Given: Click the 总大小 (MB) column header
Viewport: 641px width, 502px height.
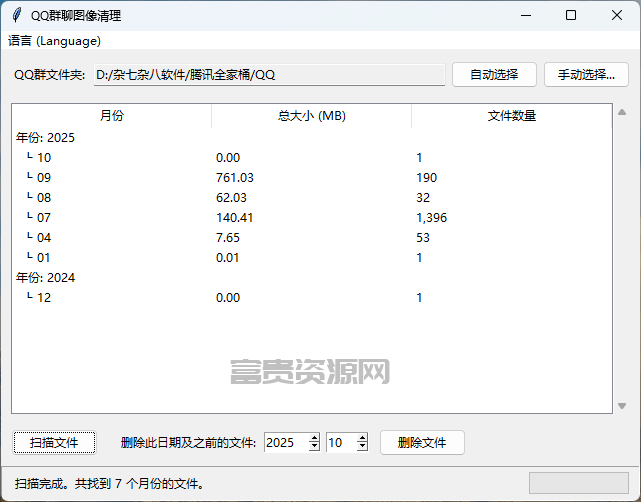Looking at the screenshot, I should click(312, 116).
